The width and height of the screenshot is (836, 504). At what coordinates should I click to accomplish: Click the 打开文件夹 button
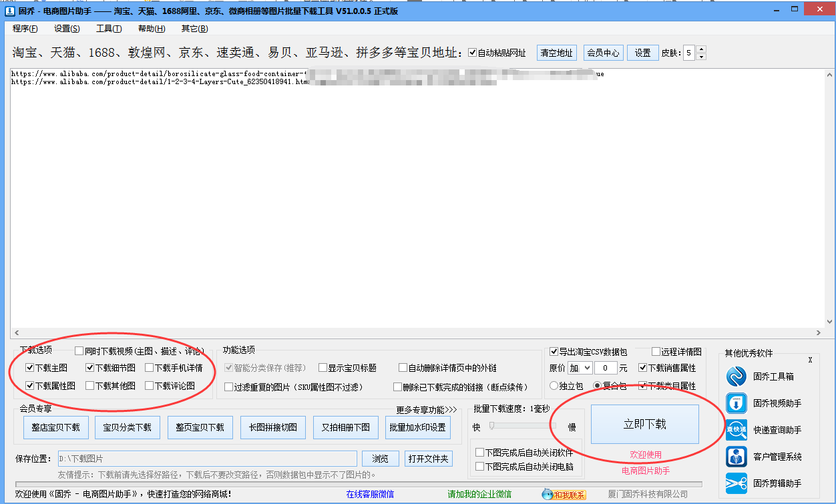pyautogui.click(x=429, y=459)
